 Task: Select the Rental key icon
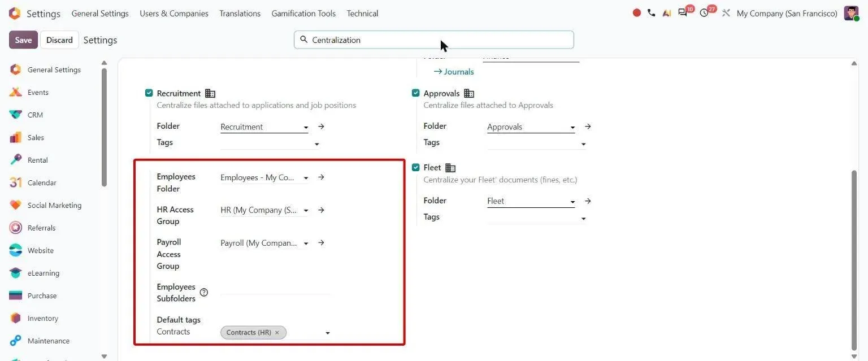tap(16, 160)
